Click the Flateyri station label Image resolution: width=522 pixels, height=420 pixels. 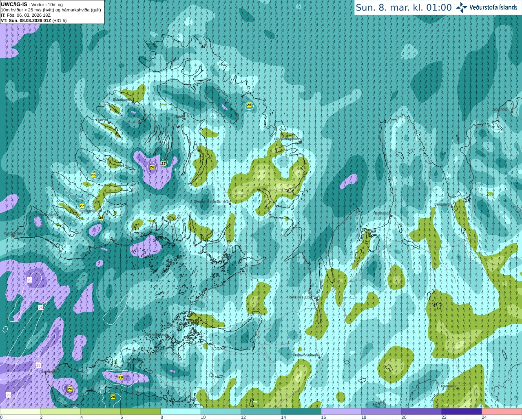[x=101, y=120]
